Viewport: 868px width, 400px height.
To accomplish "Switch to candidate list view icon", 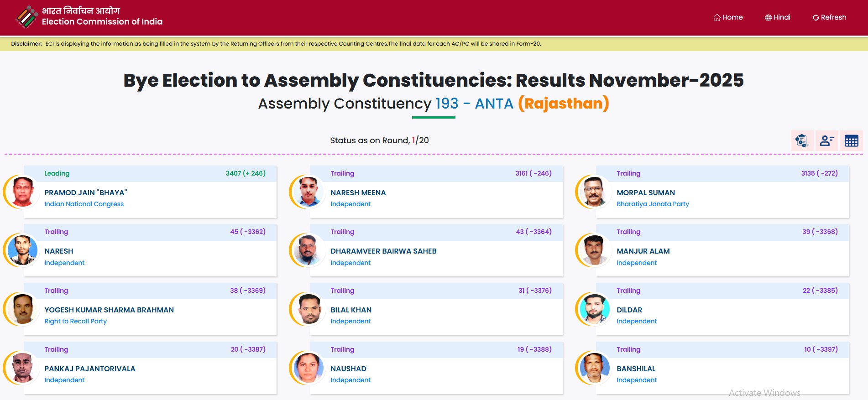I will pyautogui.click(x=826, y=141).
